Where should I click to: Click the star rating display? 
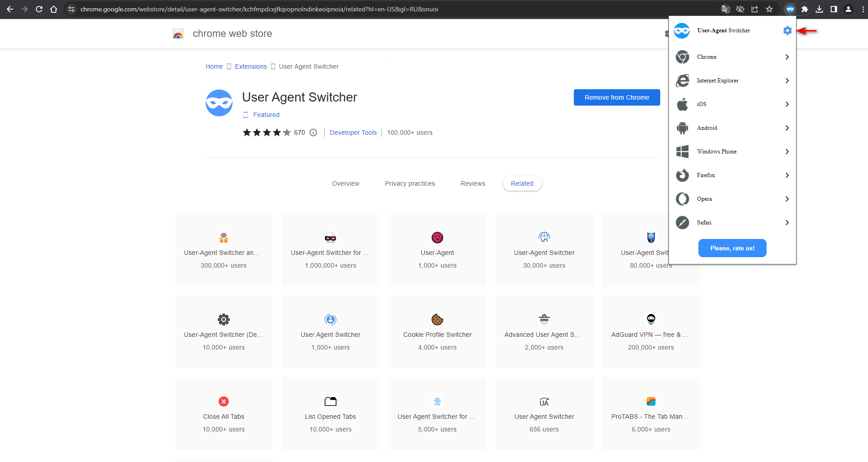coord(266,132)
